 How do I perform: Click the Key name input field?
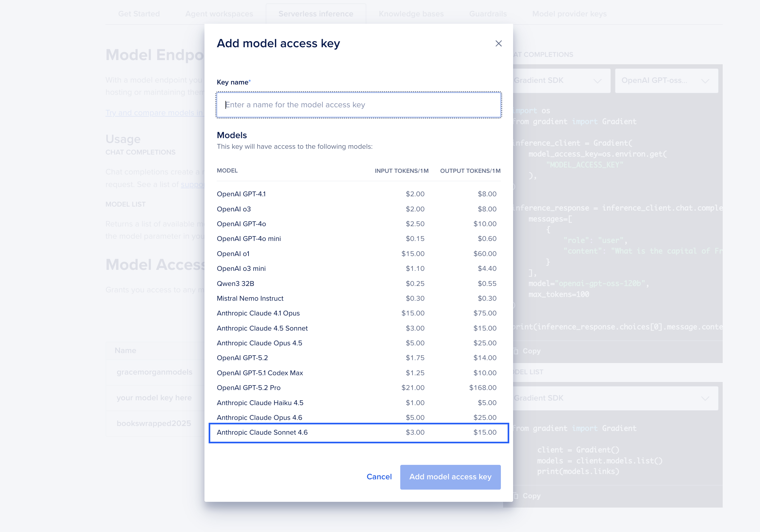[x=358, y=105]
